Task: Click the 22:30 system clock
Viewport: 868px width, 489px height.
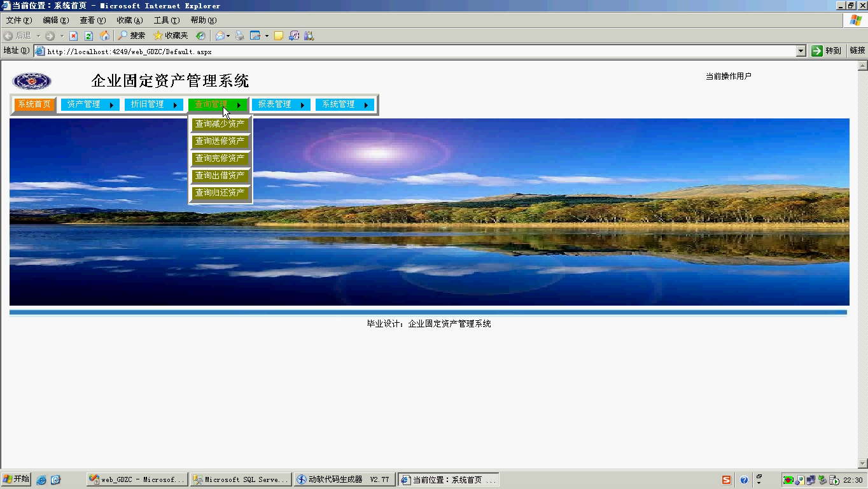Action: pos(853,480)
